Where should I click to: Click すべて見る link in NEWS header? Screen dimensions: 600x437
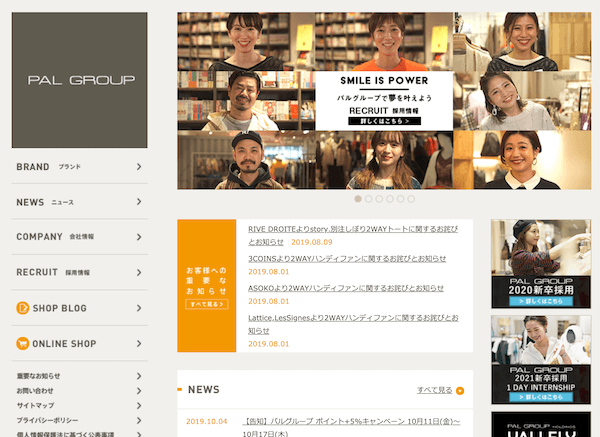click(x=435, y=390)
